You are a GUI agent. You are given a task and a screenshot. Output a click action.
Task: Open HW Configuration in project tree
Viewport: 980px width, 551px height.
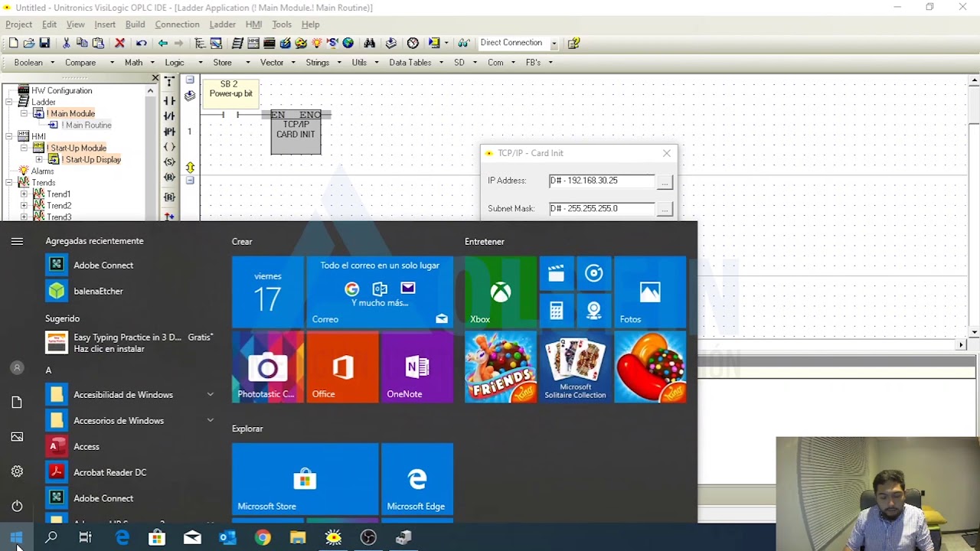tap(61, 90)
